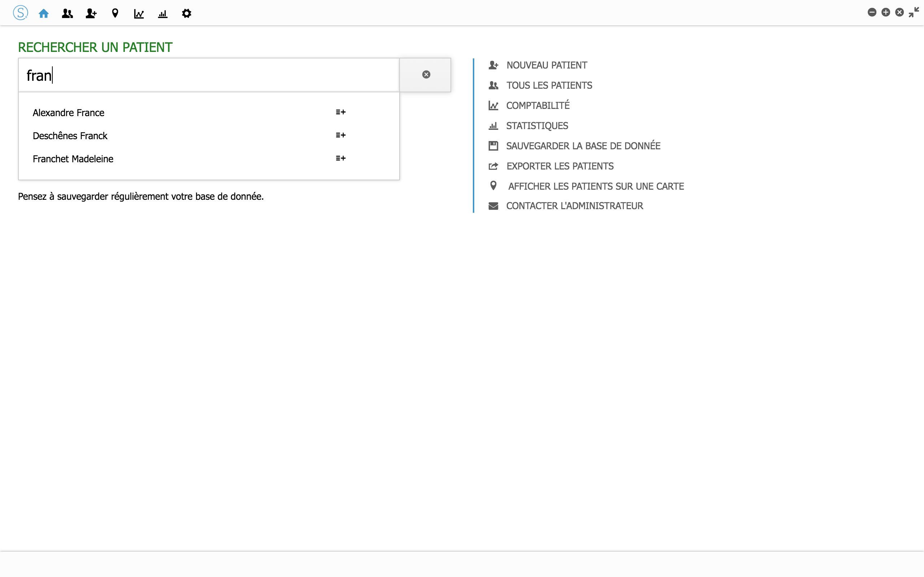The width and height of the screenshot is (924, 577).
Task: Open statistics bar chart toolbar icon
Action: tap(163, 14)
